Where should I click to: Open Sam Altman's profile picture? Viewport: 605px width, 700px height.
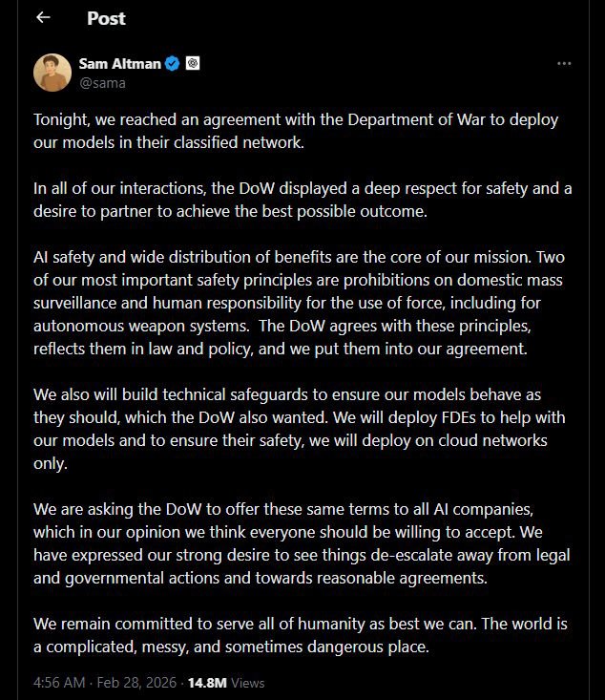tap(52, 73)
